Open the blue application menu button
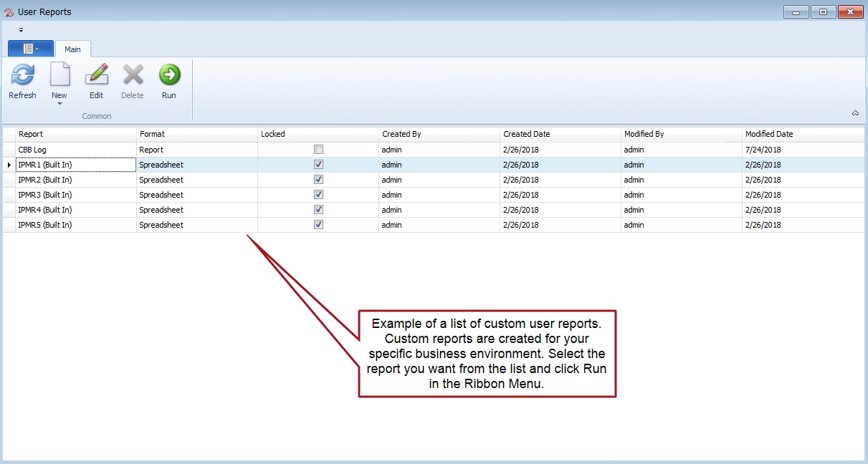This screenshot has width=868, height=464. click(x=30, y=49)
